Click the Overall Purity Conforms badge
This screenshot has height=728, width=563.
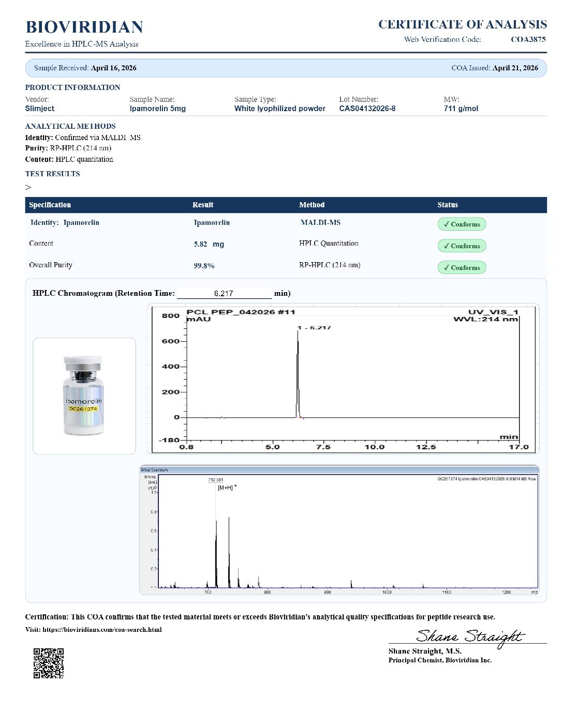[x=462, y=267]
